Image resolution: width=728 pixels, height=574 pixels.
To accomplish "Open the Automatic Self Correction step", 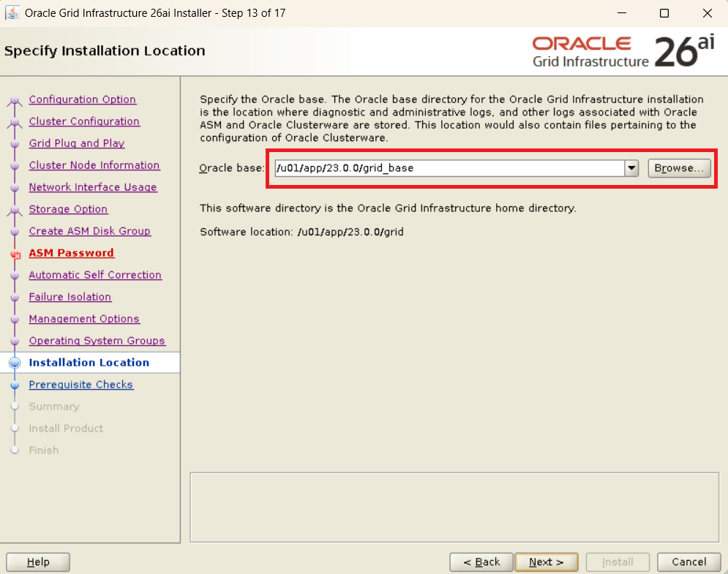I will tap(95, 275).
